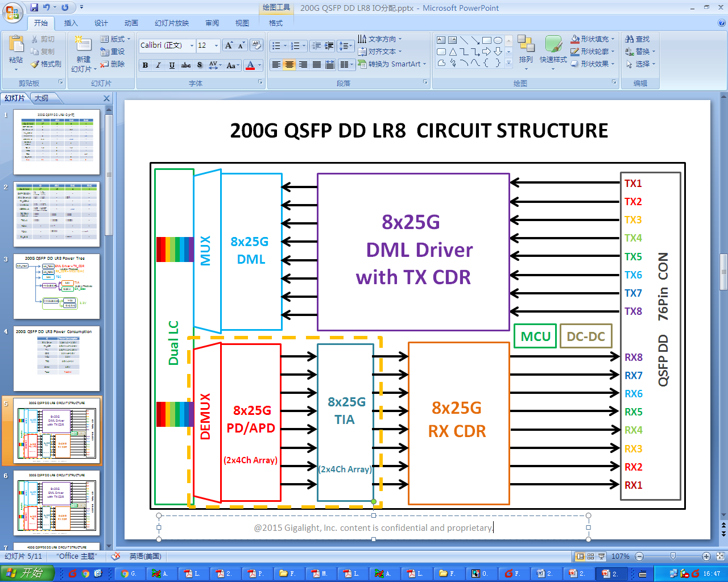Viewport: 728px width, 582px height.
Task: Click the zoom slider handle in status bar
Action: pyautogui.click(x=673, y=556)
